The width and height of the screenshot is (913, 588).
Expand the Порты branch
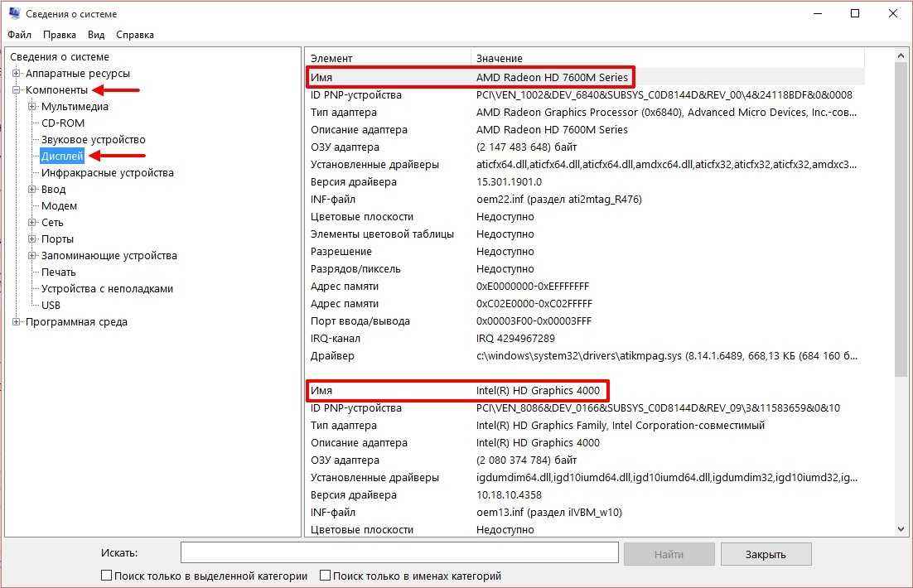[32, 239]
